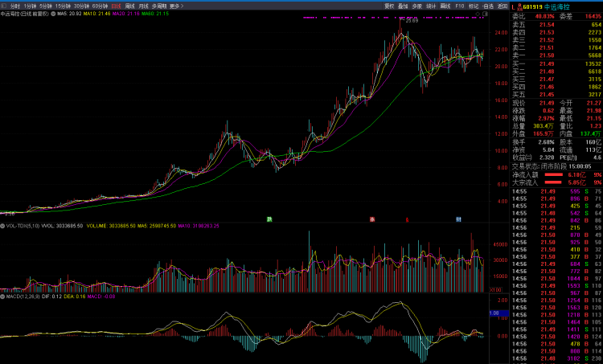Screen dimensions: 603x364
Task: Click the green event marker under the chart
Action: 270,219
